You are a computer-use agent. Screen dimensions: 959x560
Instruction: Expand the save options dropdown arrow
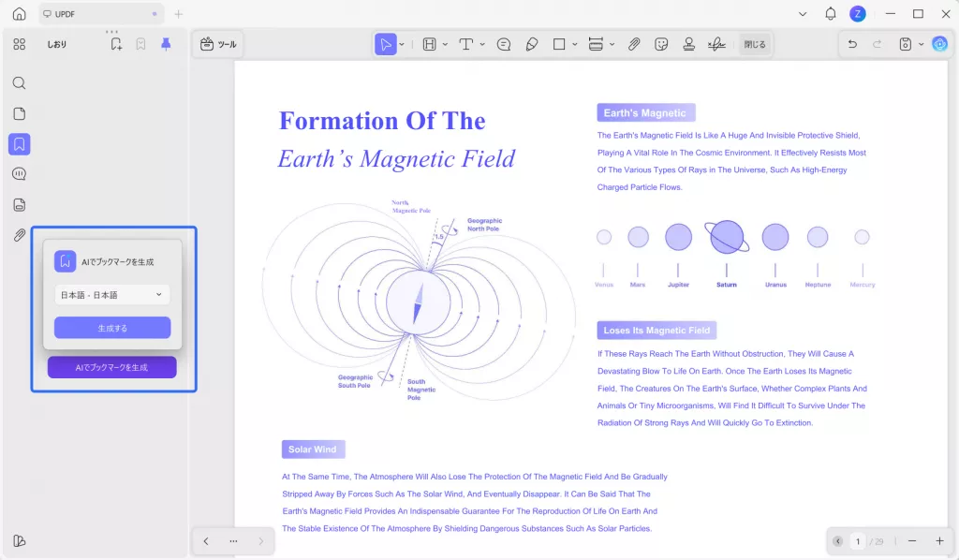(x=922, y=44)
